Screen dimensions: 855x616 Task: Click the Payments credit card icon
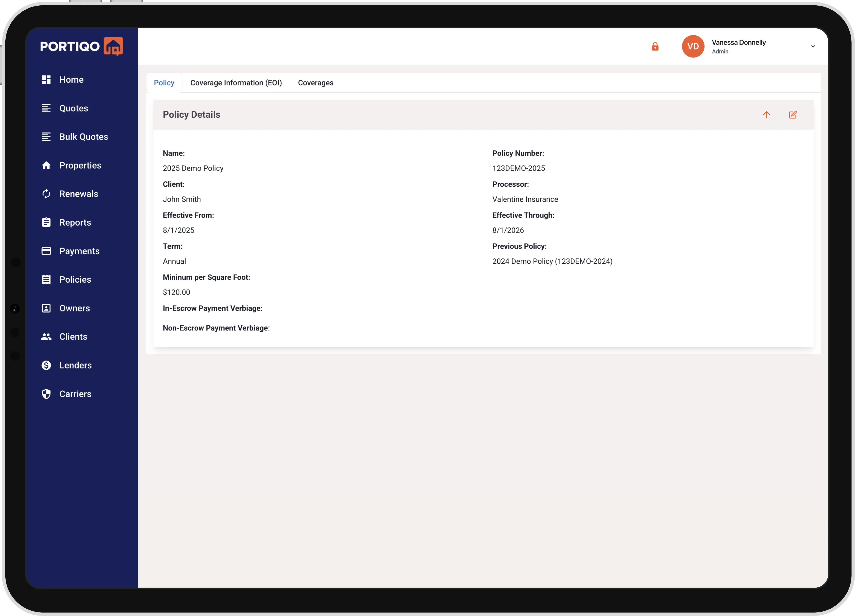point(46,251)
